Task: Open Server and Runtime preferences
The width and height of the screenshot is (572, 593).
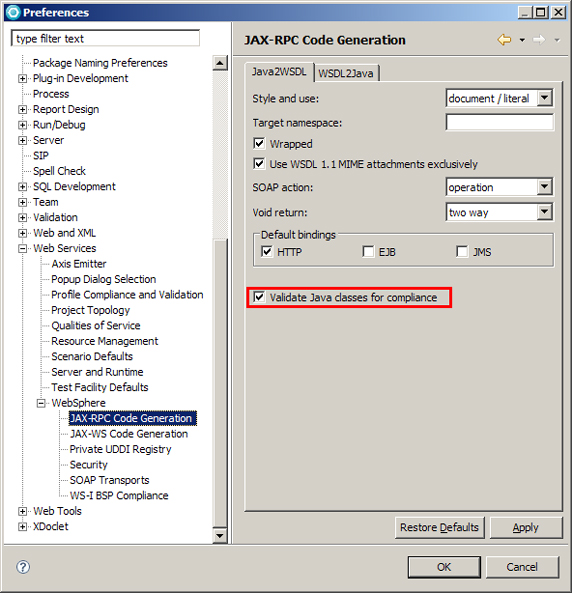Action: coord(97,372)
